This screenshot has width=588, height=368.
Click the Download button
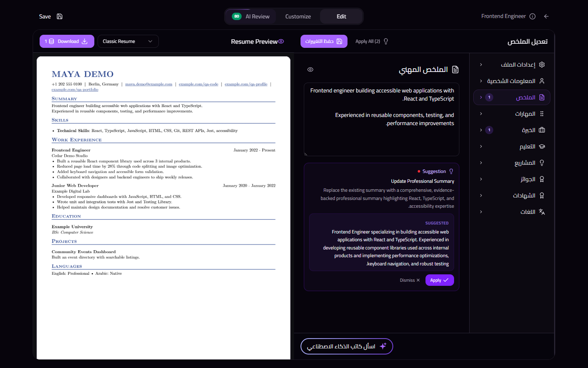click(x=67, y=41)
